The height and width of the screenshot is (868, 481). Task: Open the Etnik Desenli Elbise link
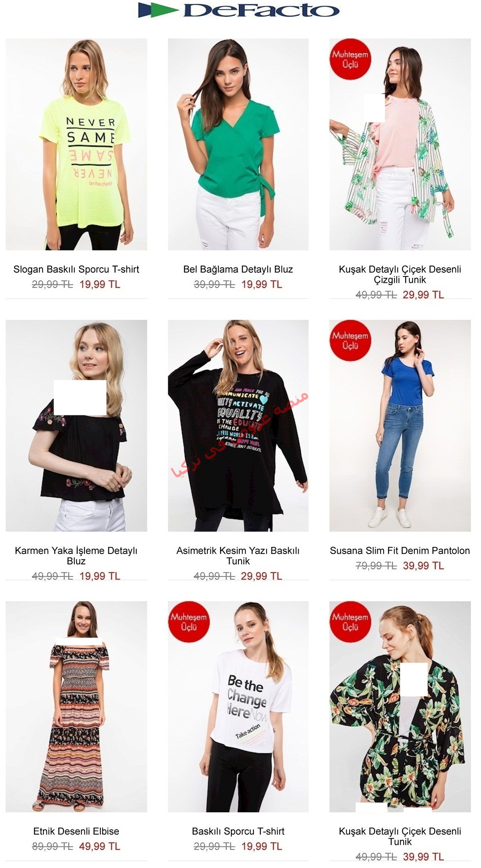point(76,831)
